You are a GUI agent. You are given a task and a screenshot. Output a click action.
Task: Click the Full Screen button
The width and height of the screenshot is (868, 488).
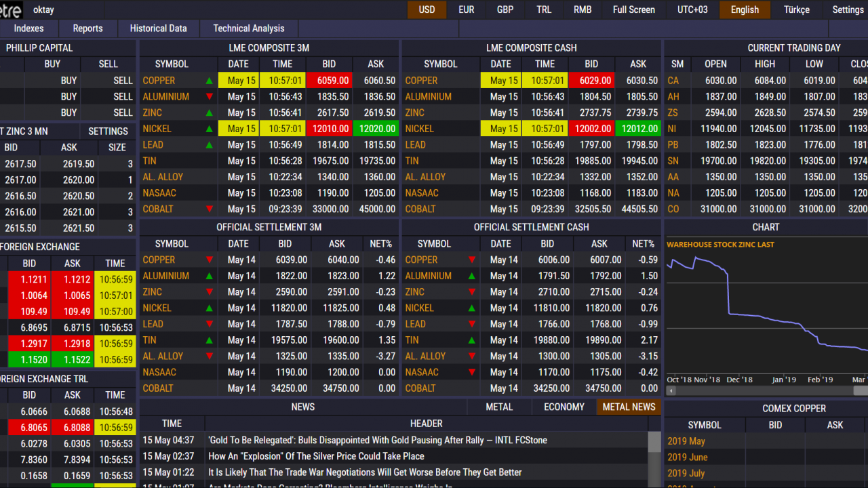coord(634,9)
